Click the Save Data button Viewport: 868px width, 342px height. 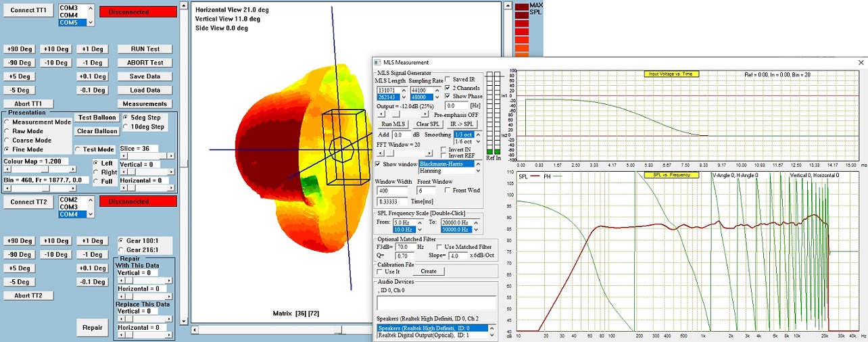coord(145,76)
